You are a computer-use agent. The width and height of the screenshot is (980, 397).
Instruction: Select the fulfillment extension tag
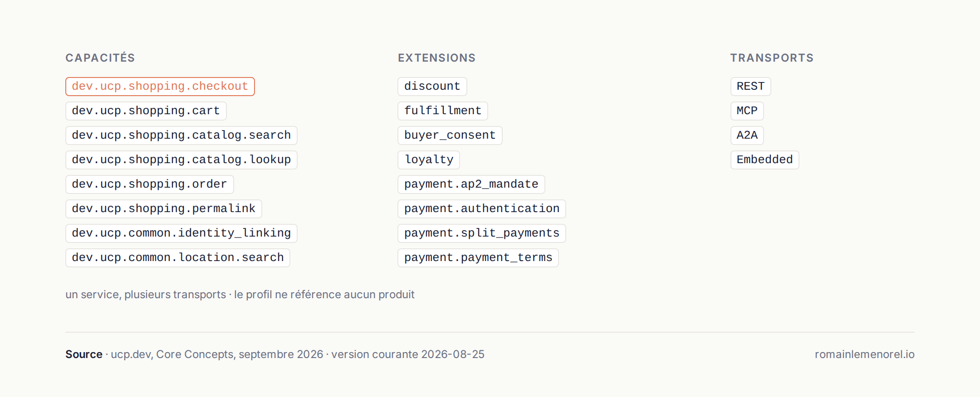pyautogui.click(x=442, y=111)
